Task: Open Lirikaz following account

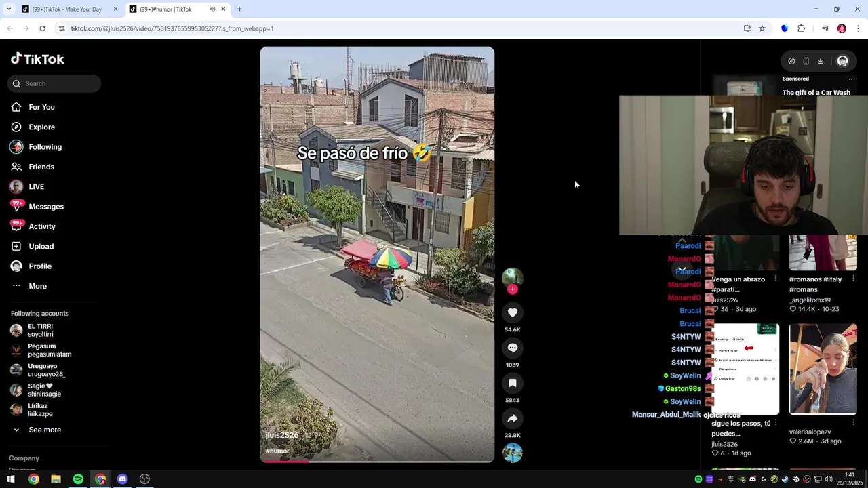Action: [41, 409]
